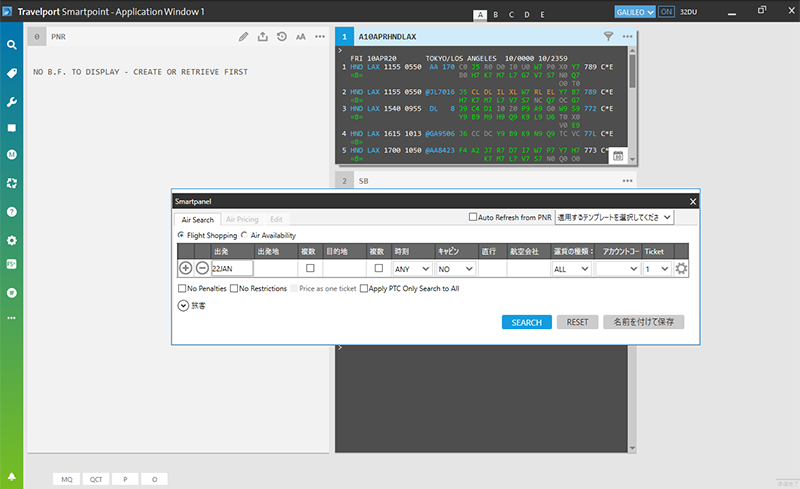Expand the 旅客 passenger section
Viewport: 800px width, 489px height.
[x=183, y=305]
